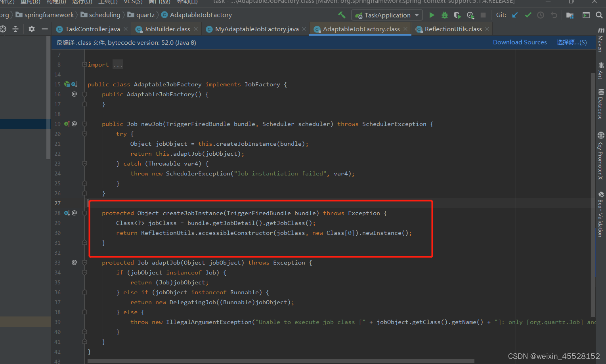Click "ReflectionUtils" in line 30
606x364 pixels.
click(168, 233)
